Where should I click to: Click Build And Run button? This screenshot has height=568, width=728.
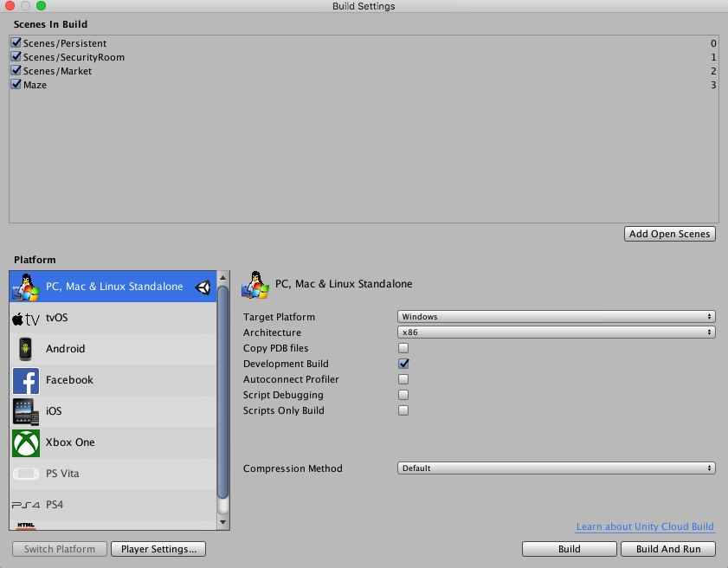pyautogui.click(x=668, y=549)
